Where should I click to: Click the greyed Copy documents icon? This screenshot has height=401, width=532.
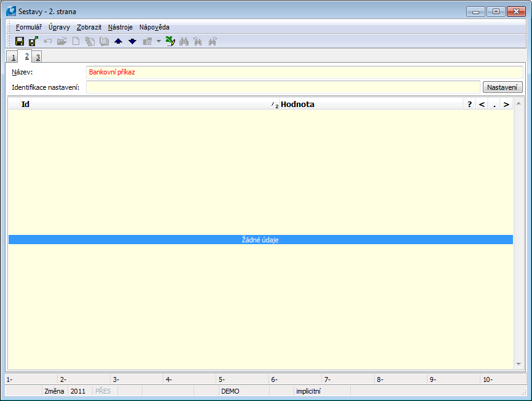coord(90,41)
